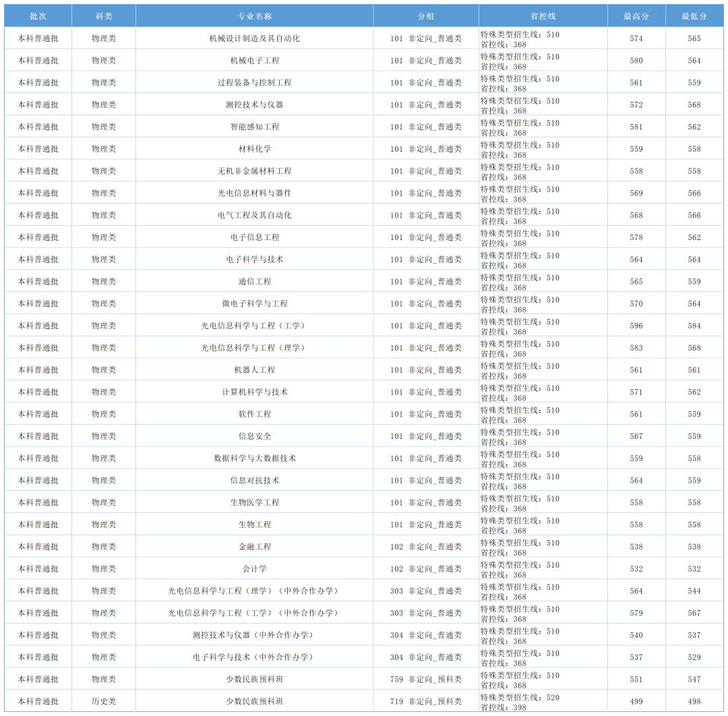Select the 生物医学工程 cell
The width and height of the screenshot is (728, 716).
254,502
